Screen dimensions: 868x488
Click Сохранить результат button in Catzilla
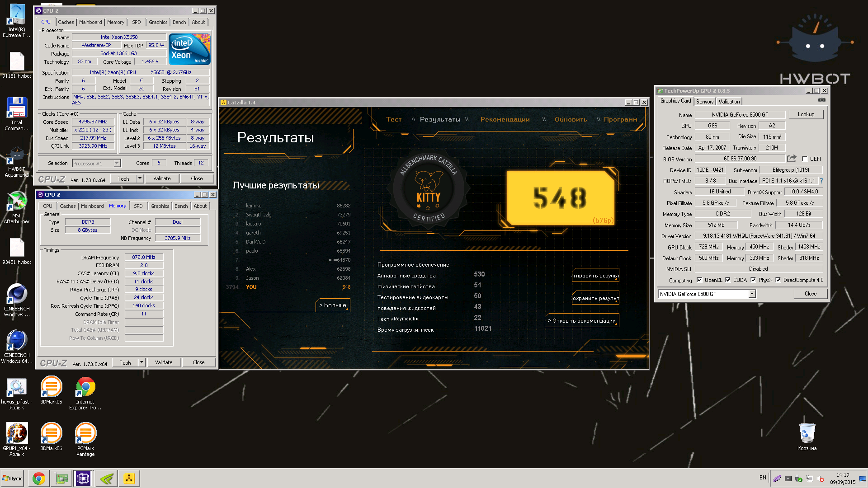pos(595,298)
